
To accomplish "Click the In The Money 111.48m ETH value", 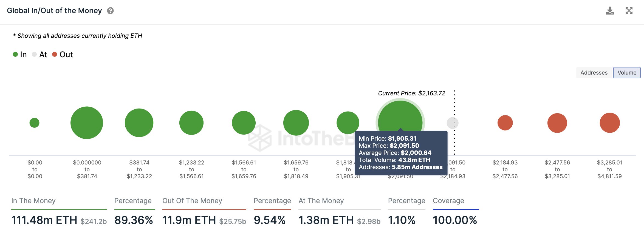I will [44, 220].
